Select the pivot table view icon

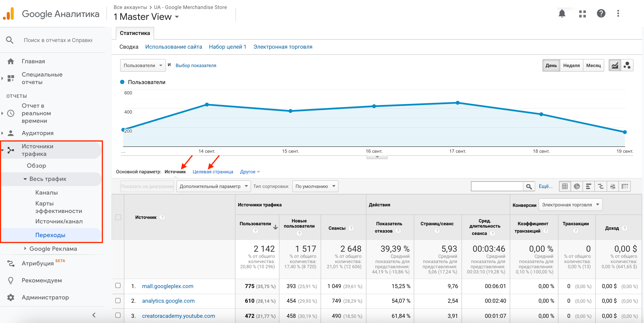pos(625,186)
